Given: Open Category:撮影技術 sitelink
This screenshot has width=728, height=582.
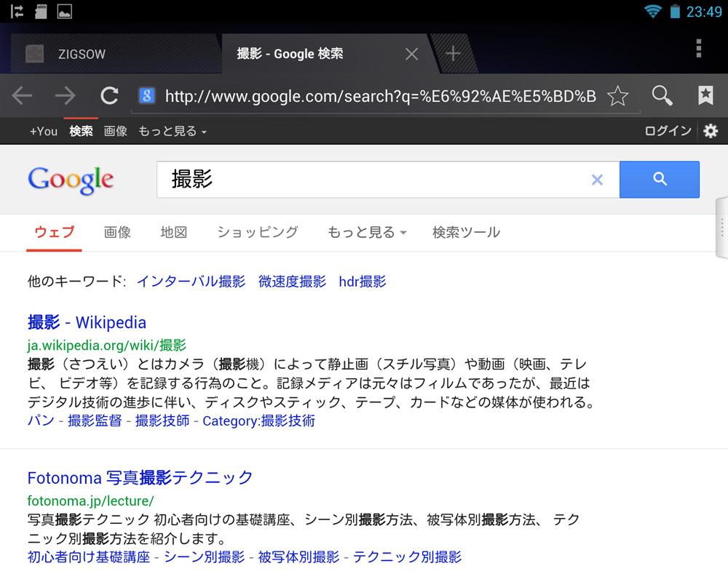Looking at the screenshot, I should [x=258, y=420].
